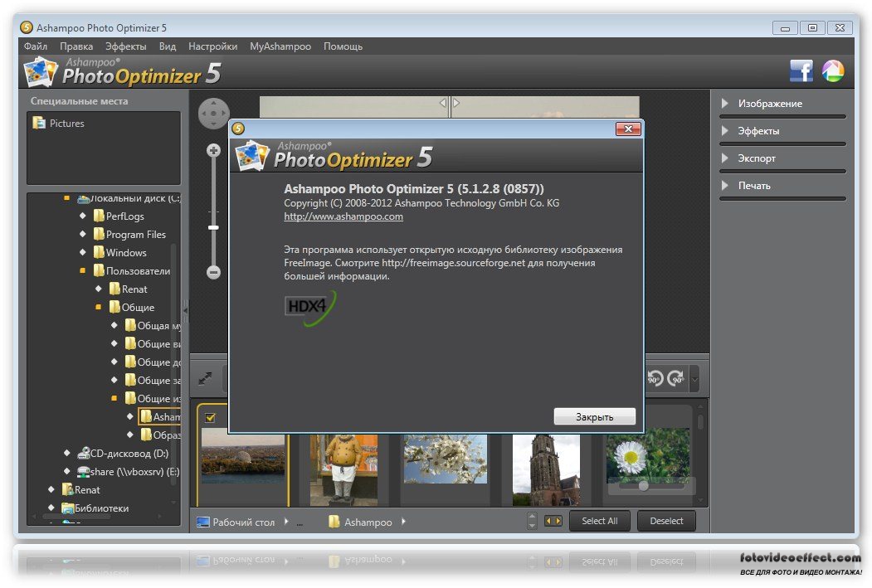Expand the Эффекты panel on the right
The height and width of the screenshot is (588, 872).
pyautogui.click(x=724, y=130)
